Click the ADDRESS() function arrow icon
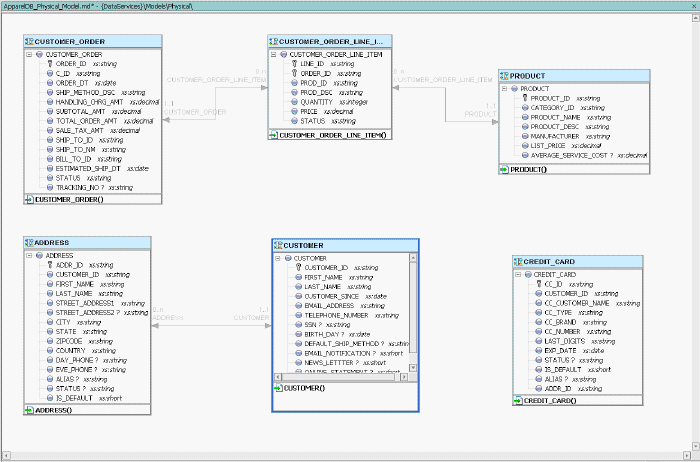This screenshot has height=462, width=700. point(29,410)
